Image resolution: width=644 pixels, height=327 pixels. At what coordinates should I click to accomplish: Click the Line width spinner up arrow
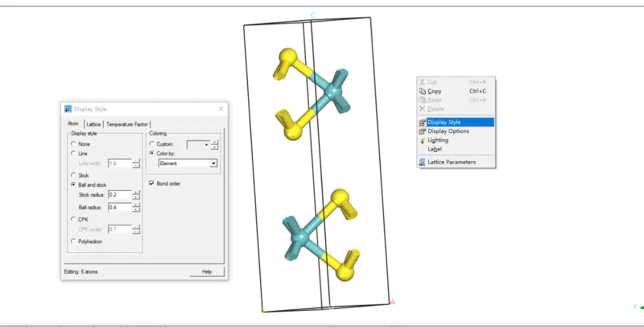(x=136, y=161)
